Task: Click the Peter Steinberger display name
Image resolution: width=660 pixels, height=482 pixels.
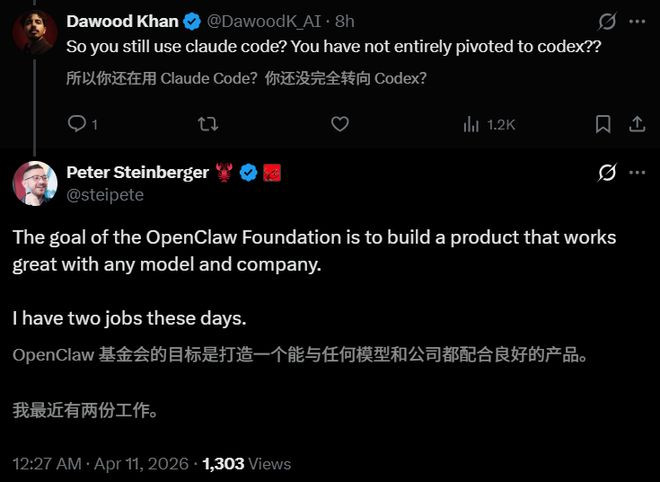Action: pos(137,172)
